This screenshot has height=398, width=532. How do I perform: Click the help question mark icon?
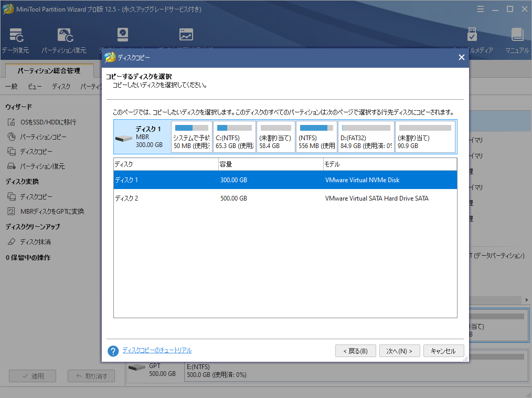tap(113, 351)
